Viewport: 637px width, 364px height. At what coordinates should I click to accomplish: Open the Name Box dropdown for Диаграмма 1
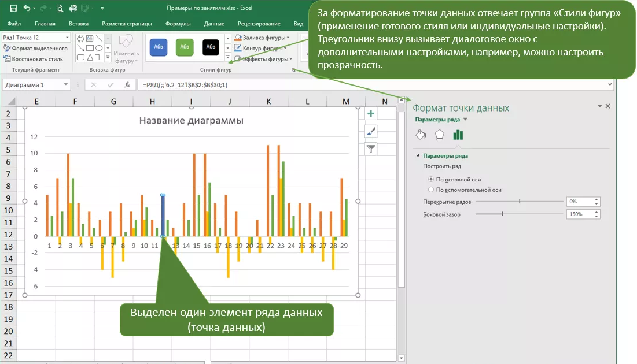click(66, 84)
